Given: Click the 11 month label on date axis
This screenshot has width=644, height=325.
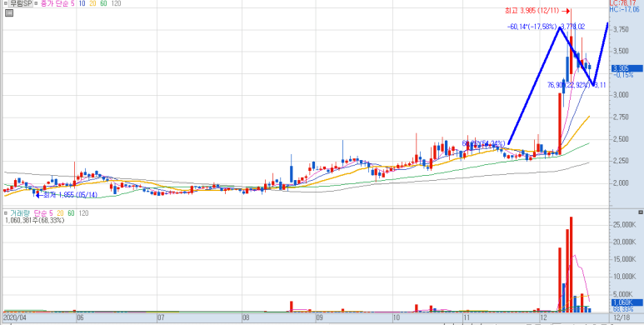Looking at the screenshot, I should pos(467,317).
